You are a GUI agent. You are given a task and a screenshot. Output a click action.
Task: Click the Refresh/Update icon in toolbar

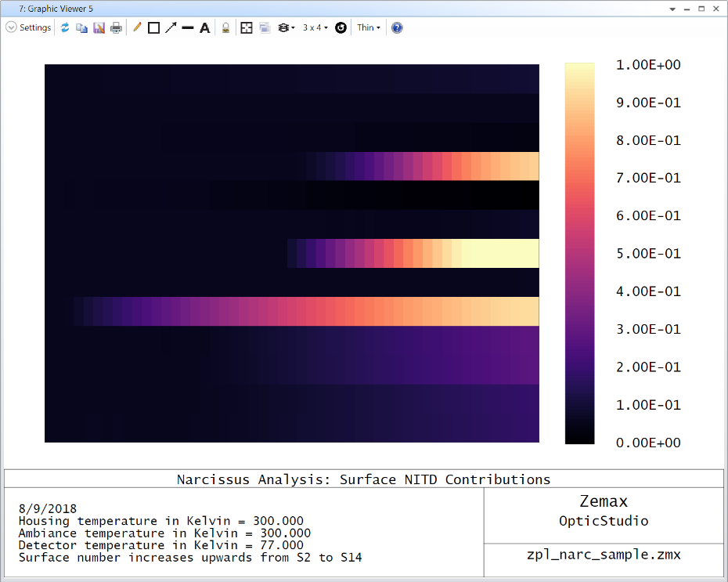coord(65,27)
